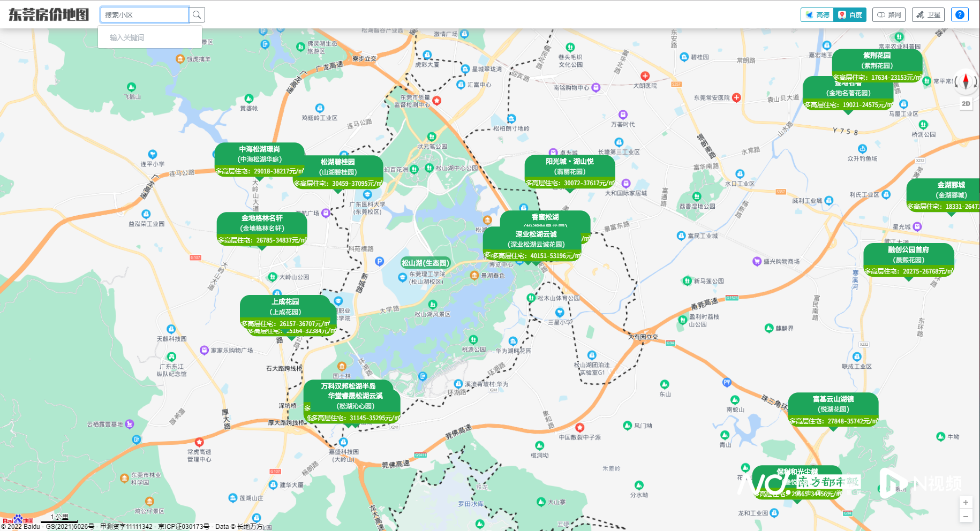Open 阳光城·湖山悦 price marker
980x531 pixels.
pyautogui.click(x=570, y=171)
